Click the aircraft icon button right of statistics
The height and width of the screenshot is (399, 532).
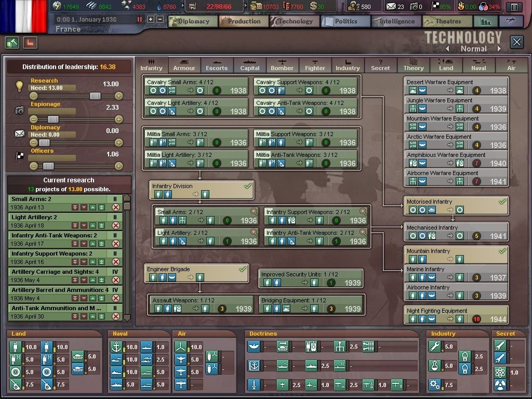[511, 21]
